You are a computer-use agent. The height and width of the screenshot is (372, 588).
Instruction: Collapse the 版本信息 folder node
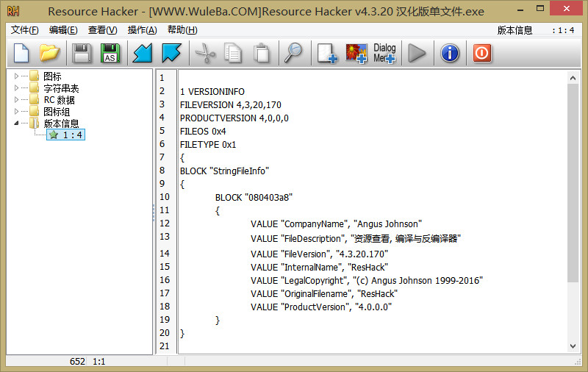tap(16, 123)
